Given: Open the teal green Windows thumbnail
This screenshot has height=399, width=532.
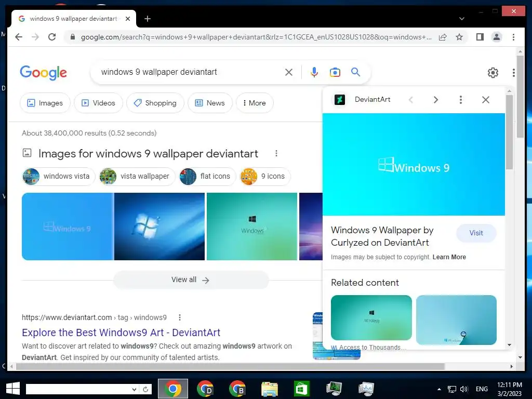Looking at the screenshot, I should [252, 227].
